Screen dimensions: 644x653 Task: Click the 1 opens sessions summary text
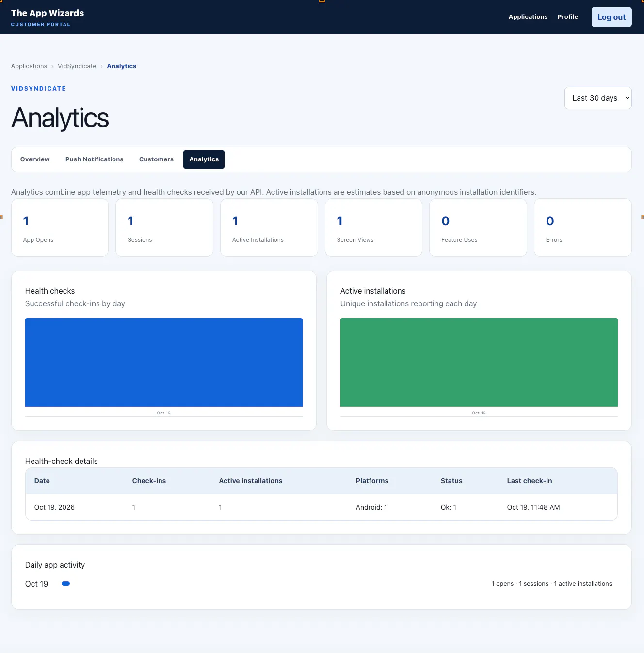click(x=551, y=584)
